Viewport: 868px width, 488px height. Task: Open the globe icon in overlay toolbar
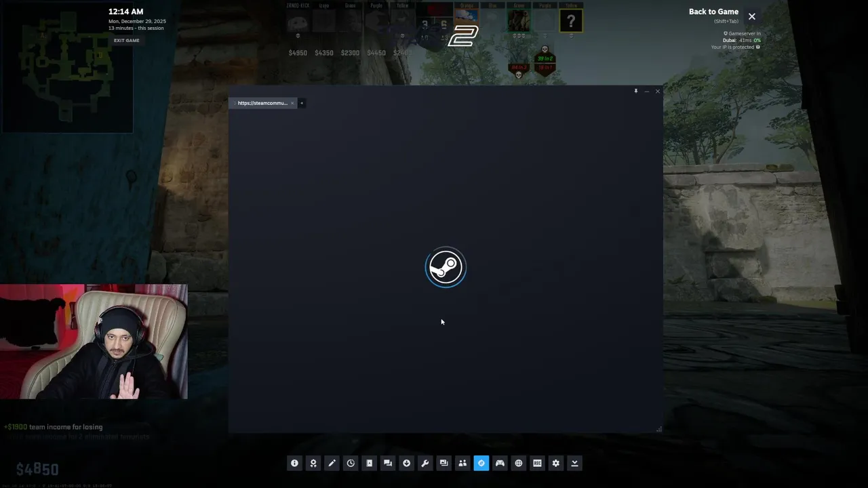point(519,463)
